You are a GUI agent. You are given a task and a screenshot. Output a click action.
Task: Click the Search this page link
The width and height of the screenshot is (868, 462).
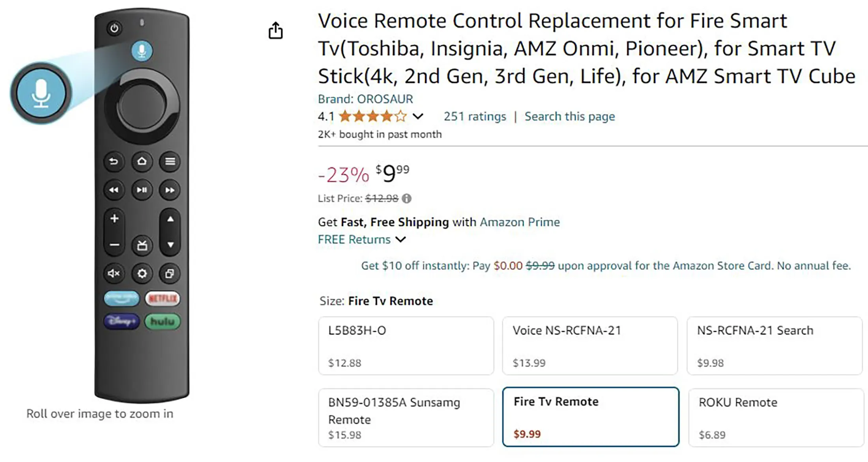[x=569, y=116]
